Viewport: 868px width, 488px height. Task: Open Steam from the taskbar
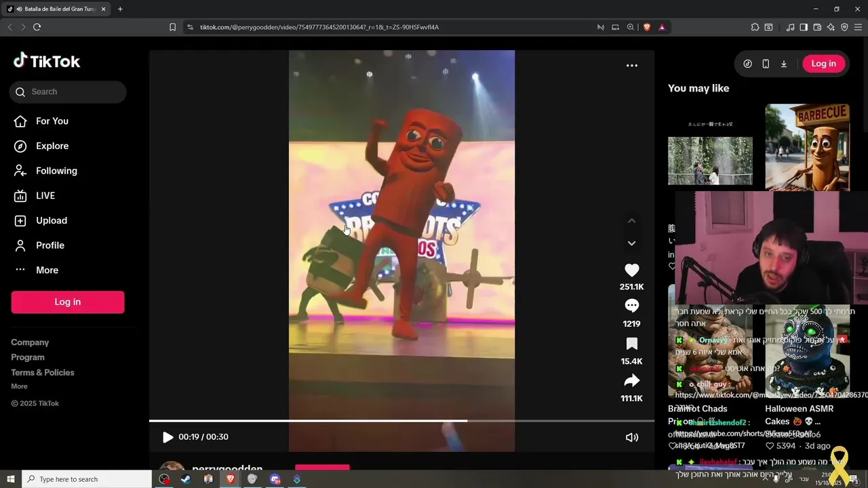[x=185, y=479]
